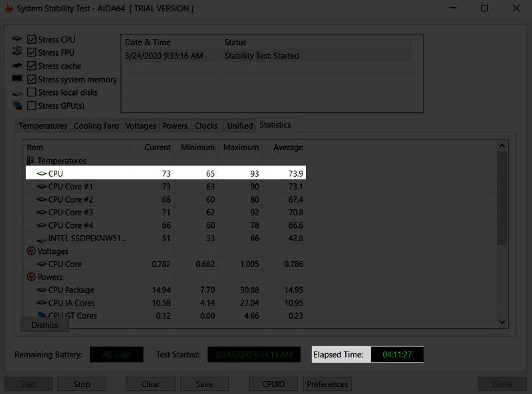Open the CPUID panel button
Screen dimensions: 532x394
pos(273,384)
